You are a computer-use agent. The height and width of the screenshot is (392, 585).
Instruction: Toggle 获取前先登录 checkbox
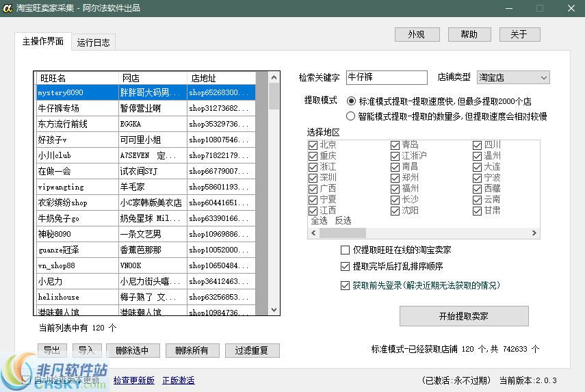pos(345,286)
